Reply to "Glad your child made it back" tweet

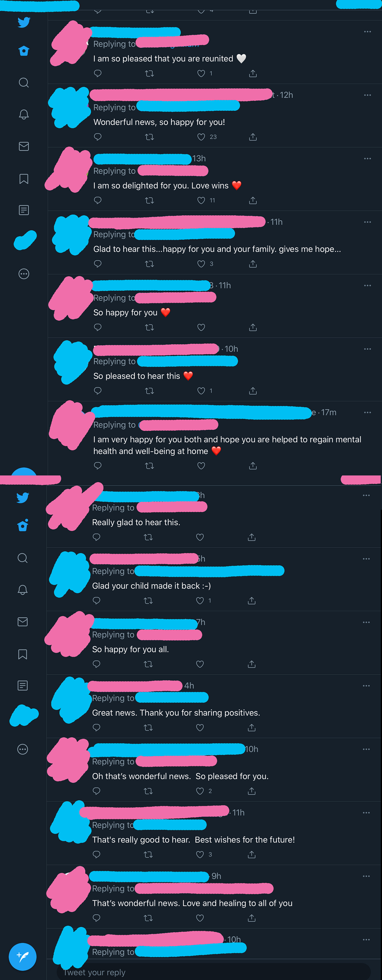pos(97,601)
